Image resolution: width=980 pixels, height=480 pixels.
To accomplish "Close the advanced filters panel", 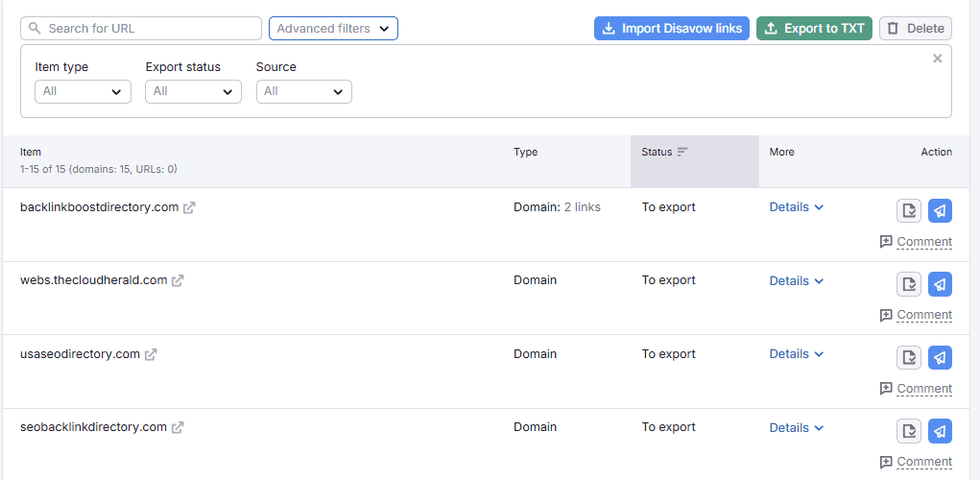I will click(937, 59).
